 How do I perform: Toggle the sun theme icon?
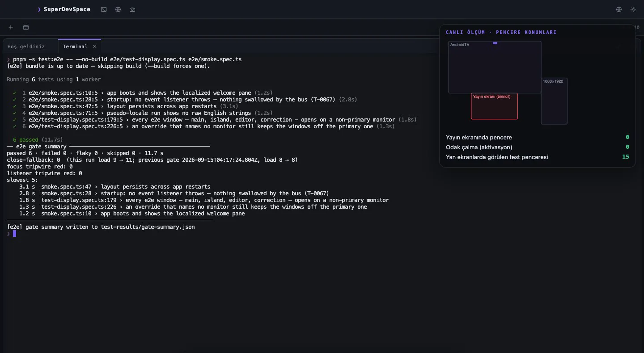tap(633, 9)
